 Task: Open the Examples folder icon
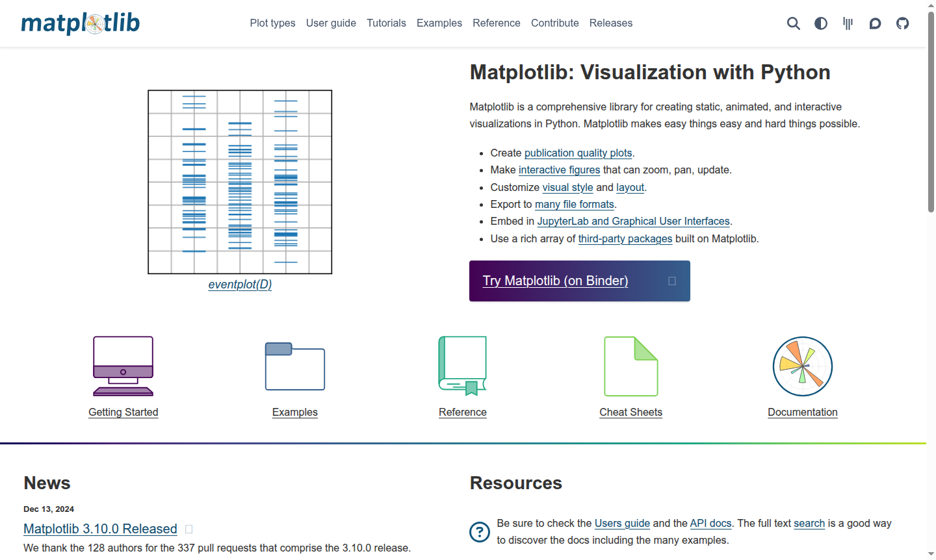pos(294,366)
